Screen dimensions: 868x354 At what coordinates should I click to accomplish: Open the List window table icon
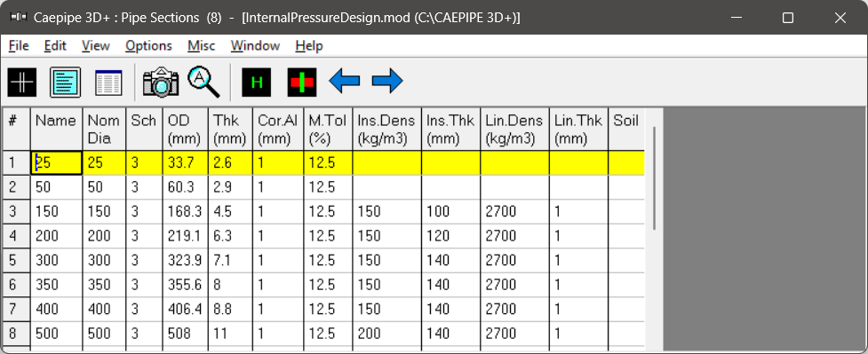pyautogui.click(x=108, y=83)
